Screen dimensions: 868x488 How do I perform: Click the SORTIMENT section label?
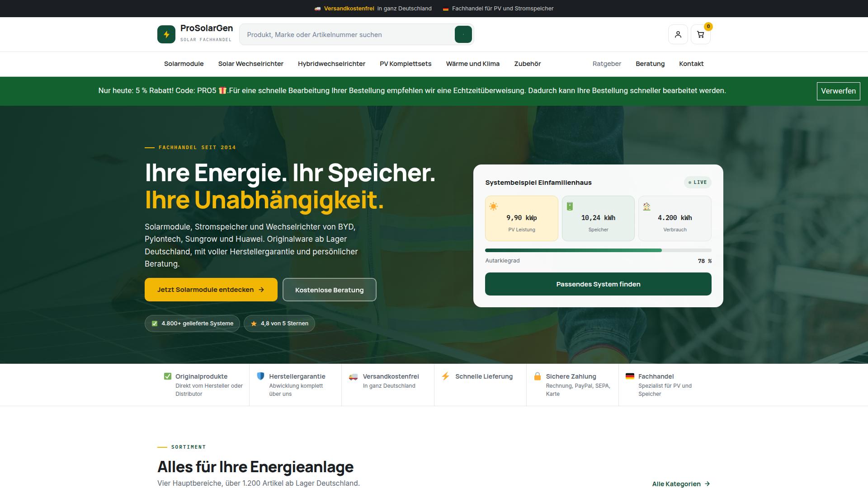pyautogui.click(x=189, y=447)
